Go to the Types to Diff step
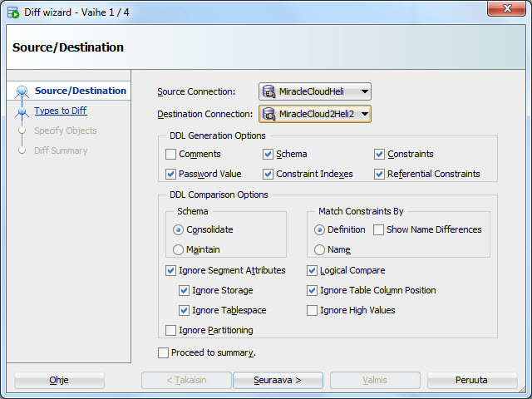This screenshot has width=532, height=399. click(61, 111)
